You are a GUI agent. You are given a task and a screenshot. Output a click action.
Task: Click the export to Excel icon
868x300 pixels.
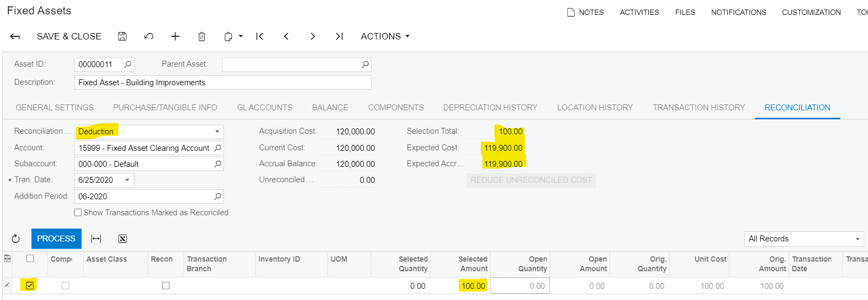click(x=123, y=239)
